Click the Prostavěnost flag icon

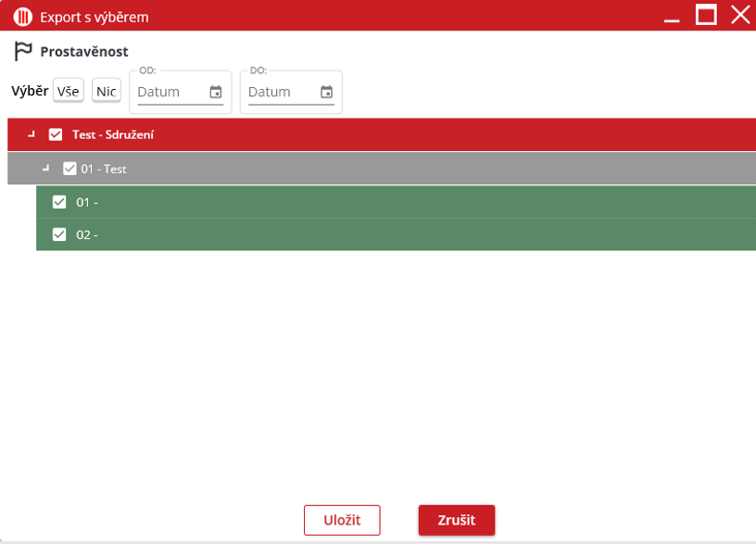point(23,51)
